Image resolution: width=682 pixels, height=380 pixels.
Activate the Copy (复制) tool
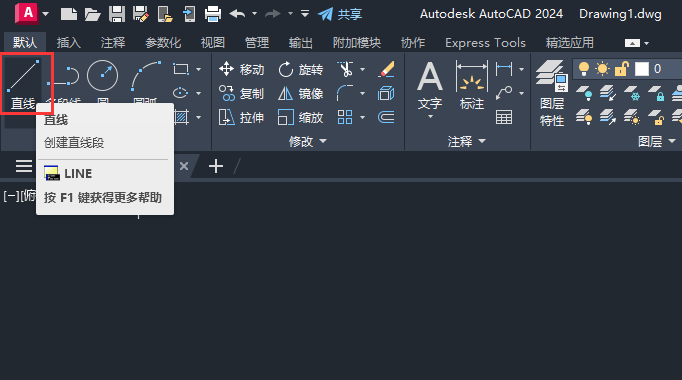pos(242,93)
